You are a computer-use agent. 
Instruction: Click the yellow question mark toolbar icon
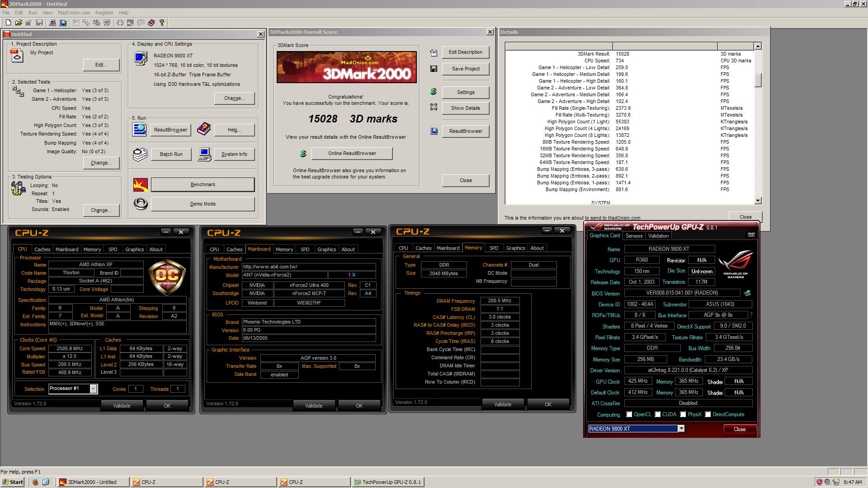(x=162, y=23)
